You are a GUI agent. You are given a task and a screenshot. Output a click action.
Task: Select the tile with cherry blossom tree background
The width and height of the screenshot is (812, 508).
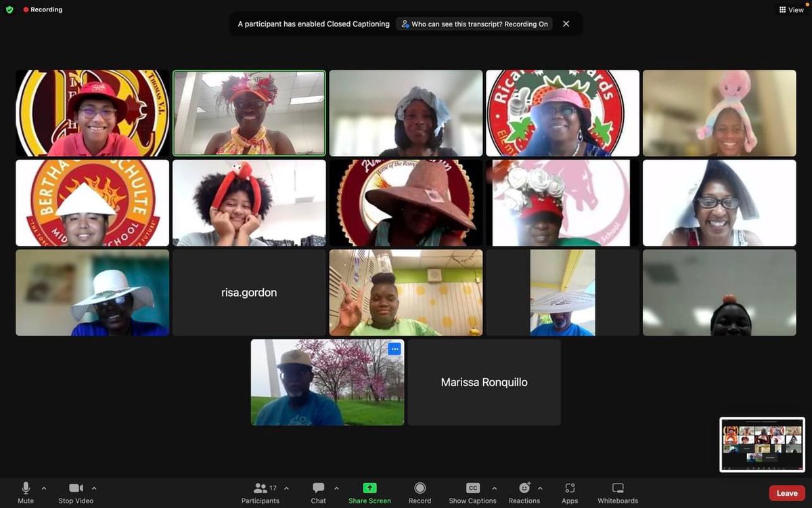coord(328,382)
